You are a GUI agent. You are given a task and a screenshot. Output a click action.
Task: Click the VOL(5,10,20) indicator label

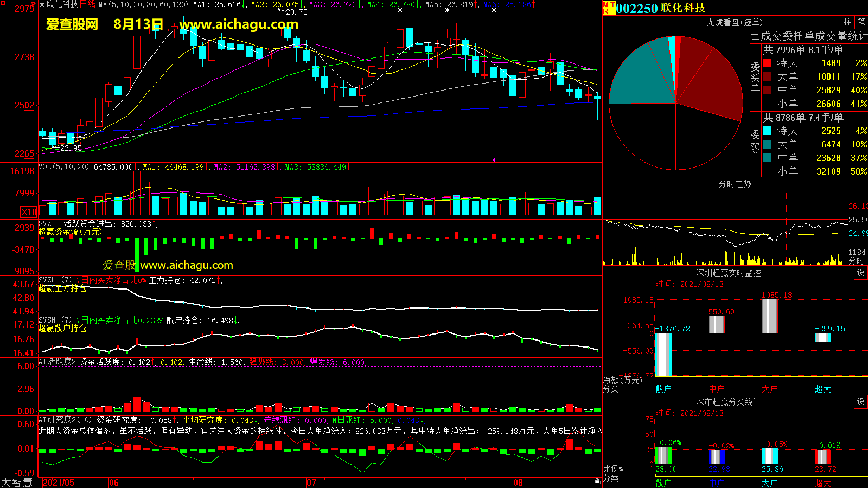point(63,167)
